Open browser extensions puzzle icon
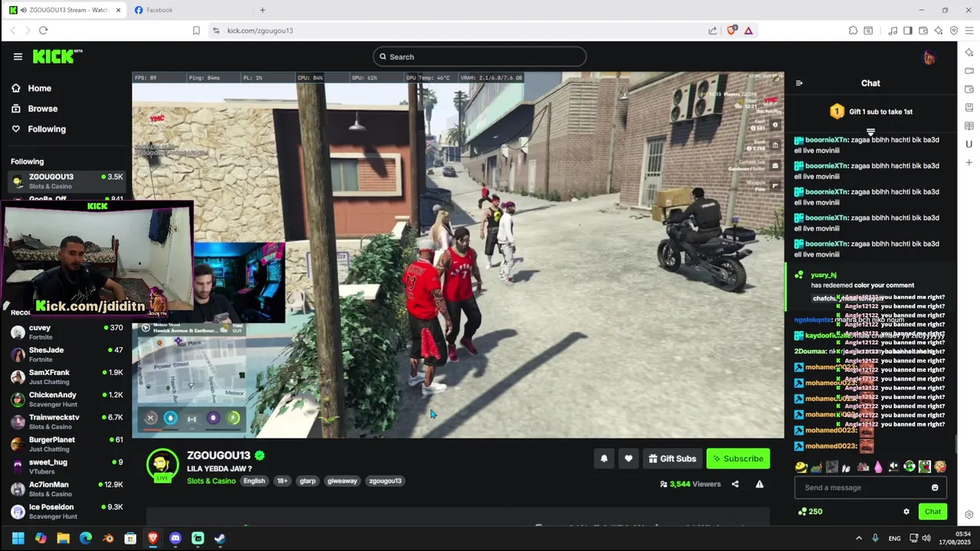The width and height of the screenshot is (980, 551). pos(853,31)
